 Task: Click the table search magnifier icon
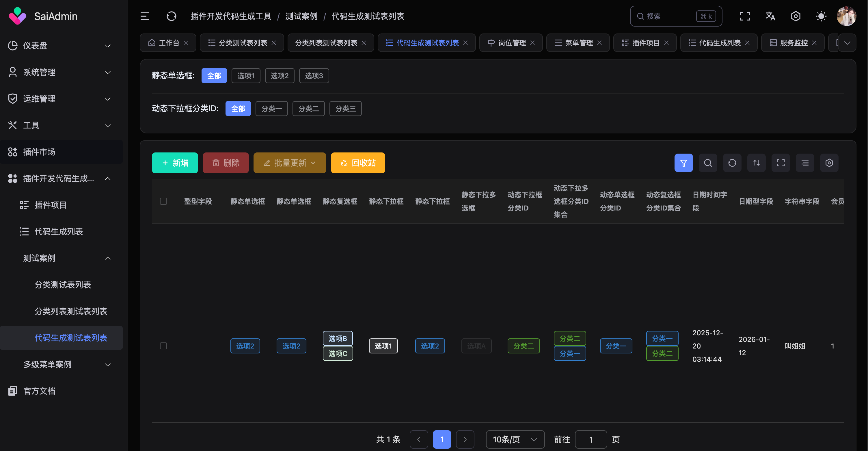(x=708, y=163)
